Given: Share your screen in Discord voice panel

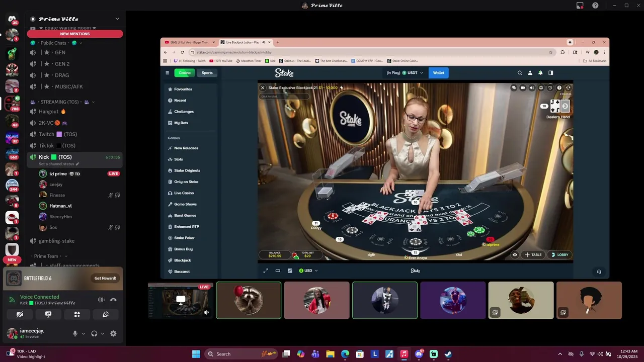Looking at the screenshot, I should tap(48, 314).
